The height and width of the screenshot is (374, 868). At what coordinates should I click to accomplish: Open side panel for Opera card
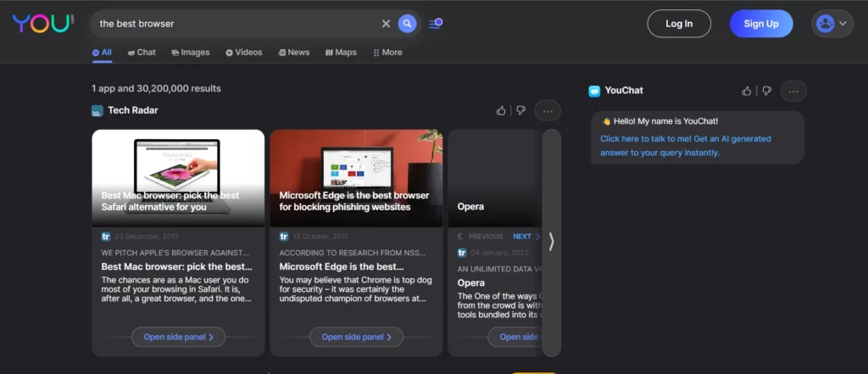pyautogui.click(x=515, y=337)
